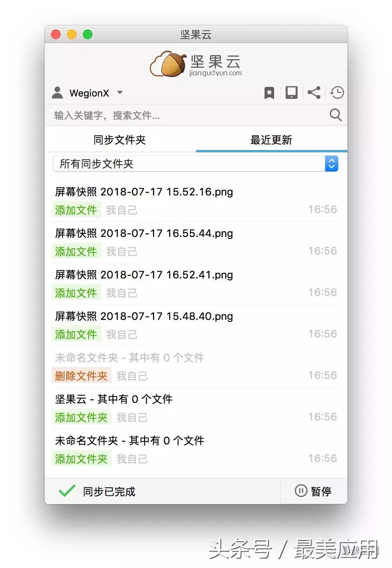Image resolution: width=392 pixels, height=568 pixels.
Task: Click the green checkmark showing sync complete
Action: click(x=67, y=490)
